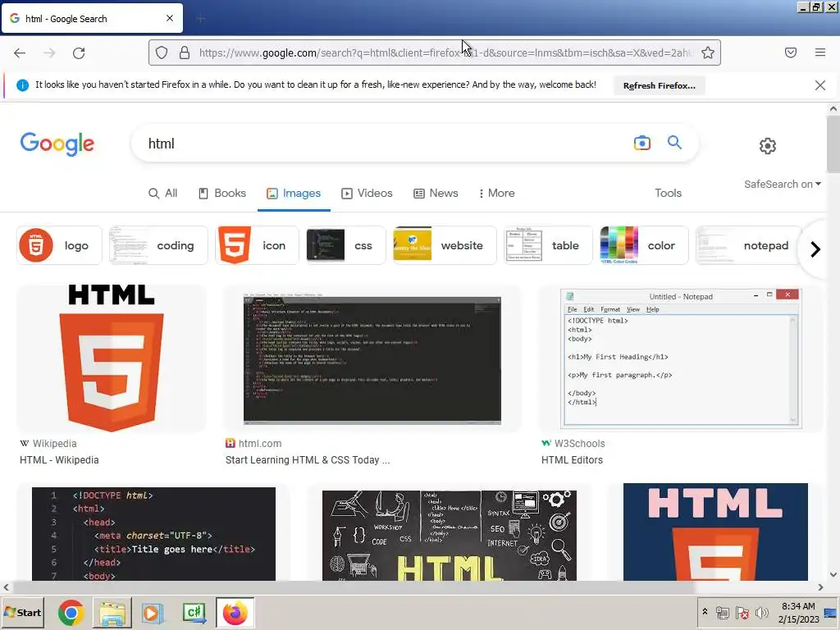
Task: Filter by the table chip
Action: tap(548, 245)
